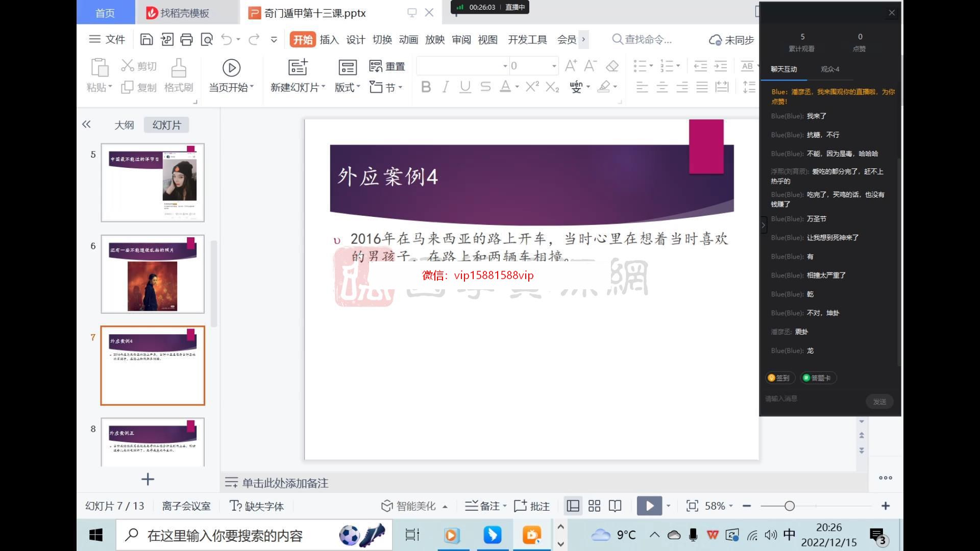Toggle right text alignment
The height and width of the screenshot is (551, 980).
tap(682, 87)
